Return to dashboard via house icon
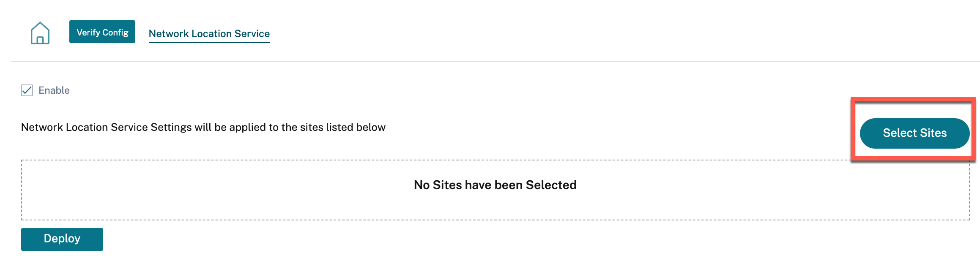The width and height of the screenshot is (980, 277). tap(40, 33)
